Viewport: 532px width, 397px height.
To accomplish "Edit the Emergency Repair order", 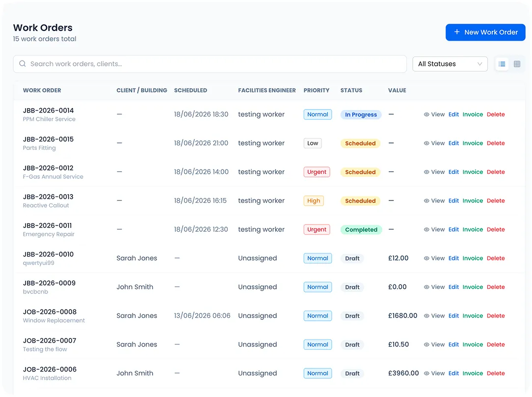I will pos(453,229).
